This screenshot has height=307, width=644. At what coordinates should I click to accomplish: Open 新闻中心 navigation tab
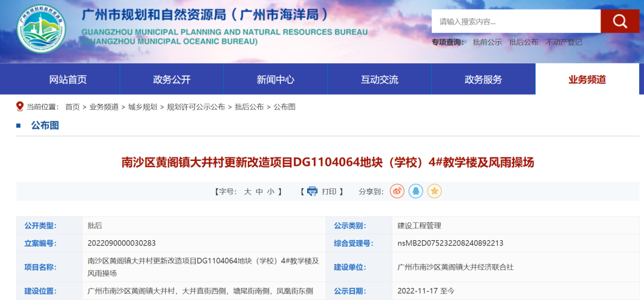pyautogui.click(x=275, y=80)
